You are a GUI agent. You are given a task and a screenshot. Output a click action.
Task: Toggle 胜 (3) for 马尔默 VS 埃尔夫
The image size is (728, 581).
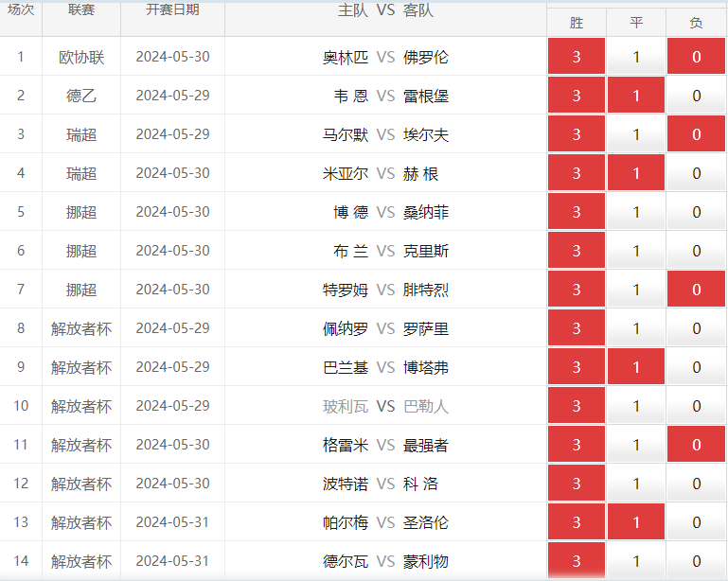pyautogui.click(x=577, y=134)
